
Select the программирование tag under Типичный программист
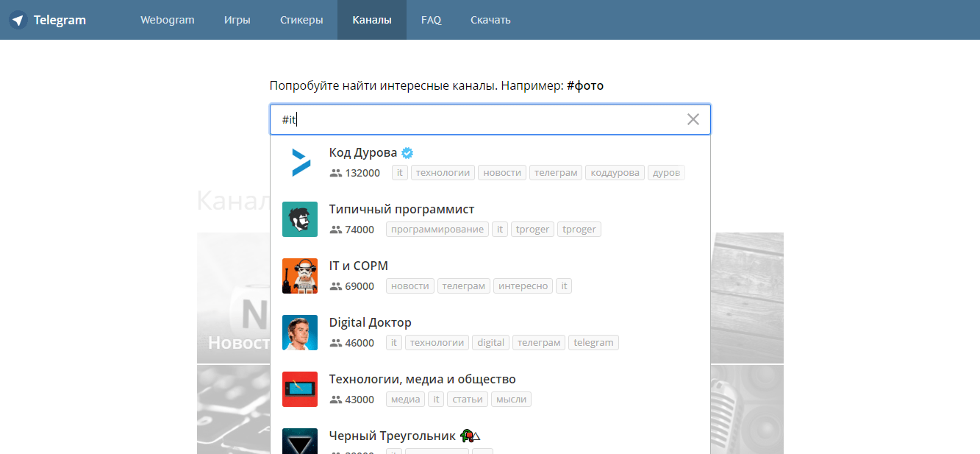(x=437, y=230)
